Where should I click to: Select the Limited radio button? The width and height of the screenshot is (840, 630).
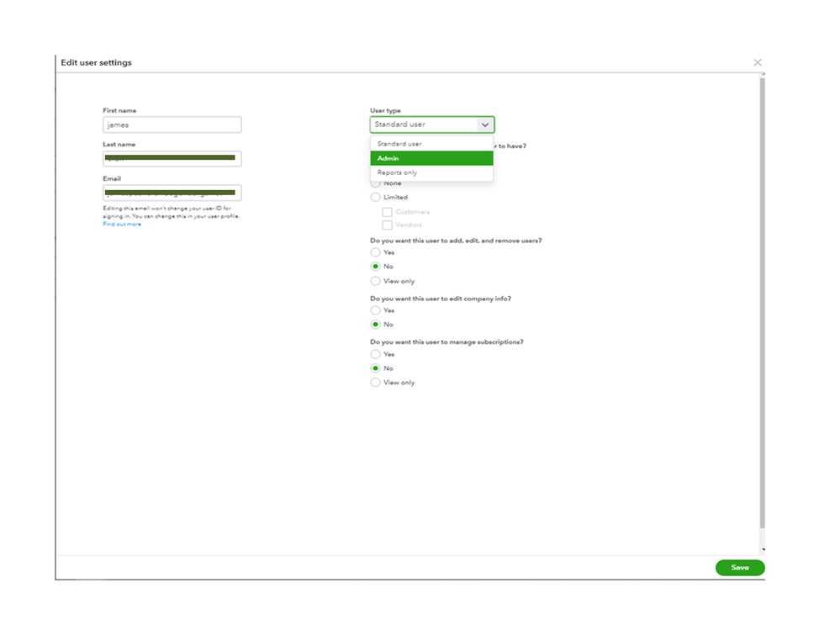[x=376, y=197]
